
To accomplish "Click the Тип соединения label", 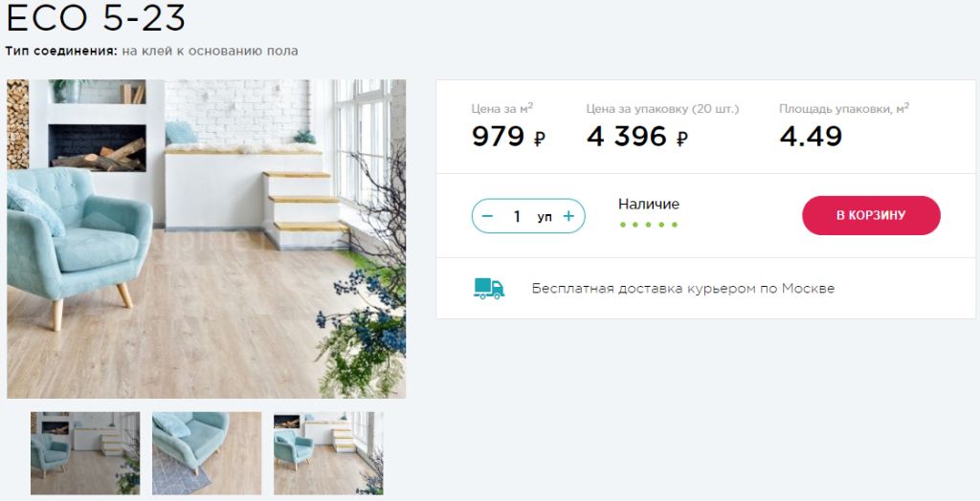I will coord(61,52).
